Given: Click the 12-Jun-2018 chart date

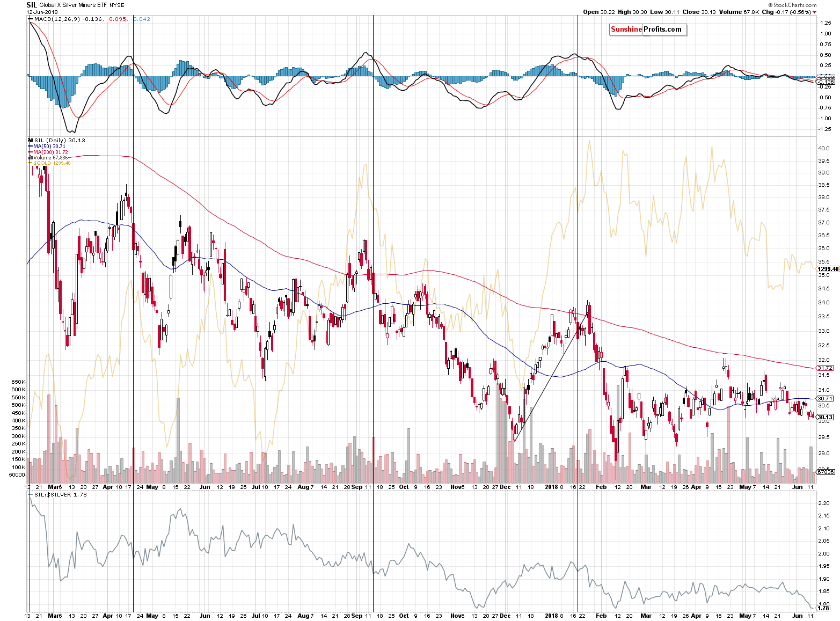Looking at the screenshot, I should 41,12.
